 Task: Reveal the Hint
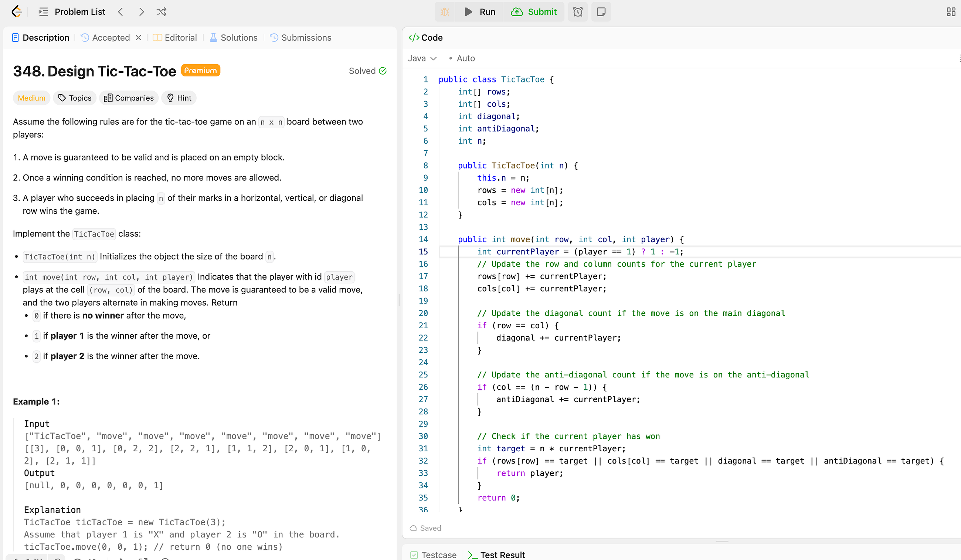pyautogui.click(x=179, y=98)
